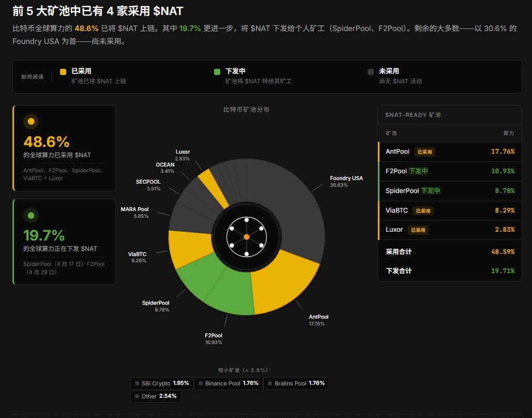Select the ViaBTC yellow pie segment
This screenshot has width=532, height=418.
(190, 248)
